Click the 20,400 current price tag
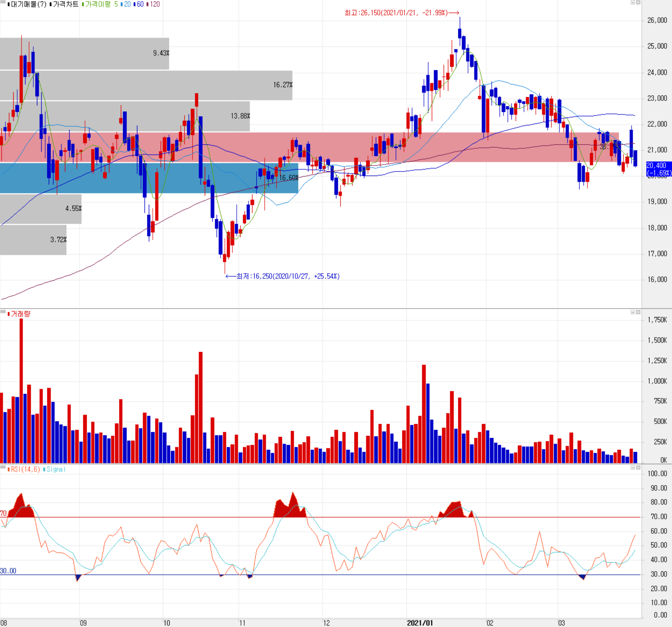This screenshot has width=672, height=627. (658, 169)
